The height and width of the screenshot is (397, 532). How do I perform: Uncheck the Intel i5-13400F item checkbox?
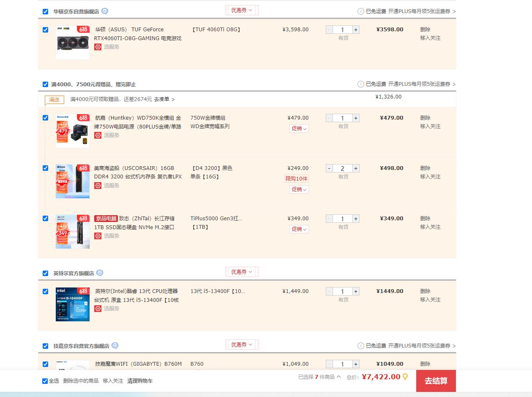[46, 291]
